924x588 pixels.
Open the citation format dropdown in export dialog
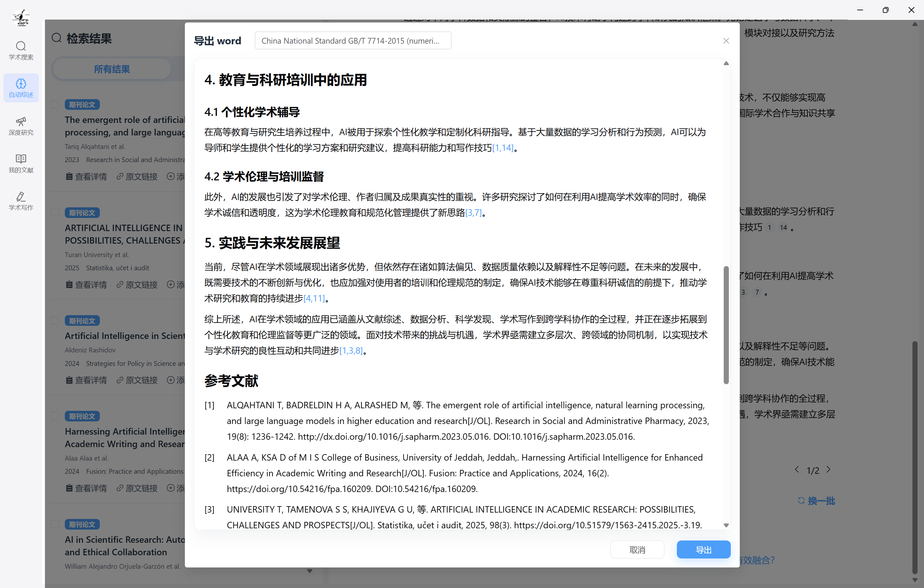[x=353, y=40]
